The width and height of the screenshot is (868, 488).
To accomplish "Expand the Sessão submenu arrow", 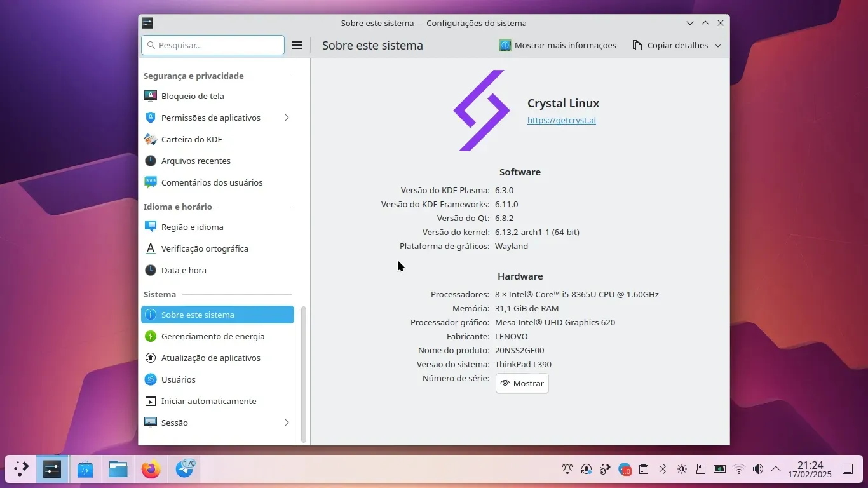I will pyautogui.click(x=287, y=423).
